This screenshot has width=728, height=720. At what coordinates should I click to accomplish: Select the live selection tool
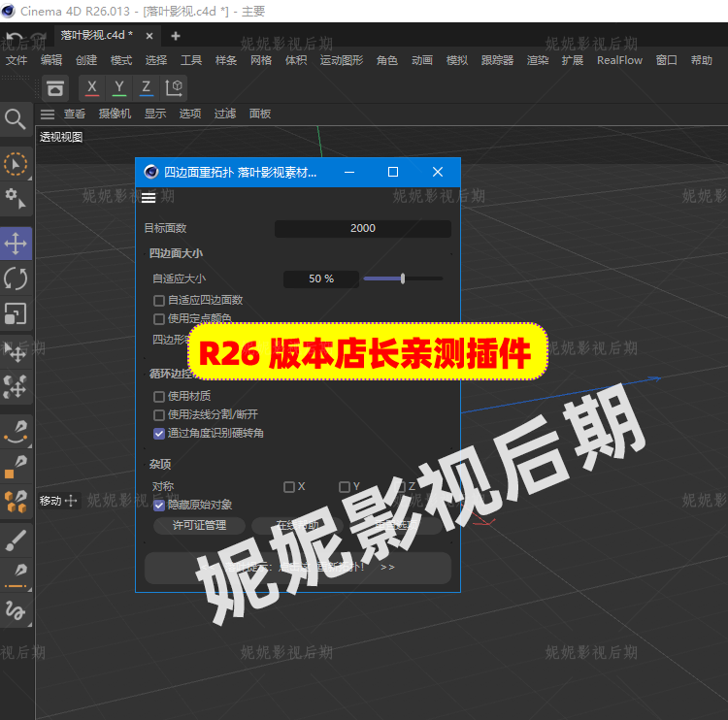pos(16,164)
